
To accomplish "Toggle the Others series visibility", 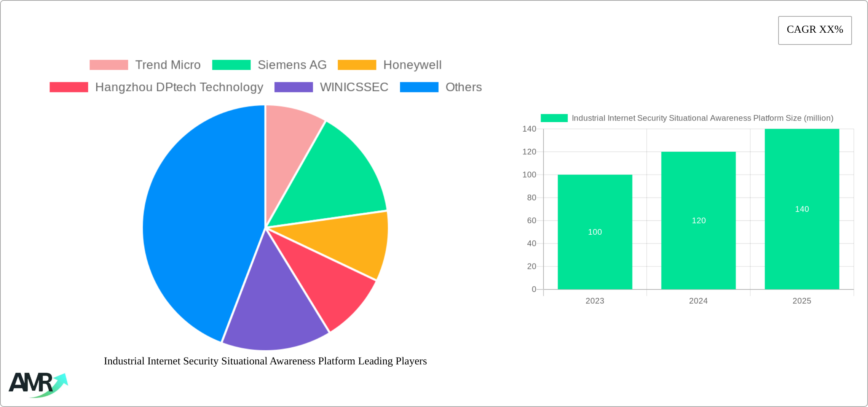I will [x=464, y=87].
